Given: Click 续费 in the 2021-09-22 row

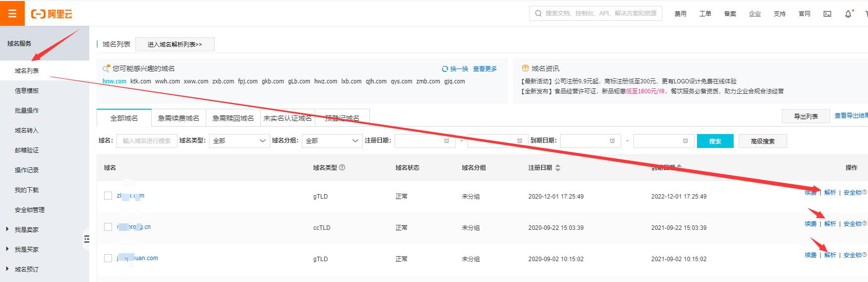Looking at the screenshot, I should point(810,224).
